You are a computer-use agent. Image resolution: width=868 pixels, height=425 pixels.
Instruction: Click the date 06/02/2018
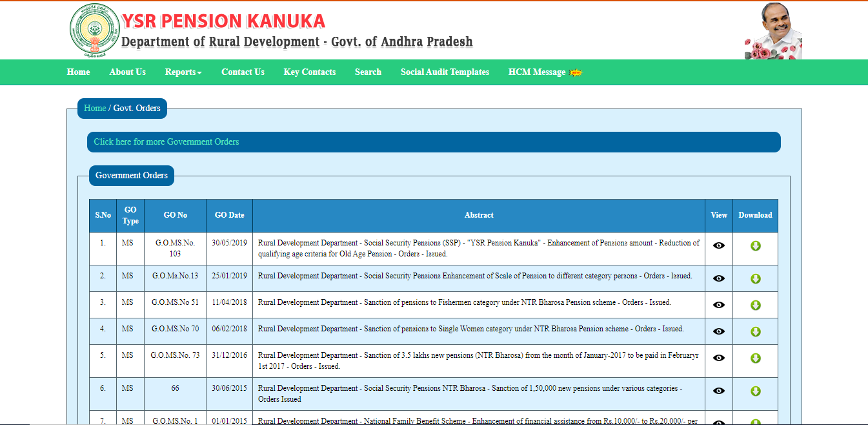[230, 329]
